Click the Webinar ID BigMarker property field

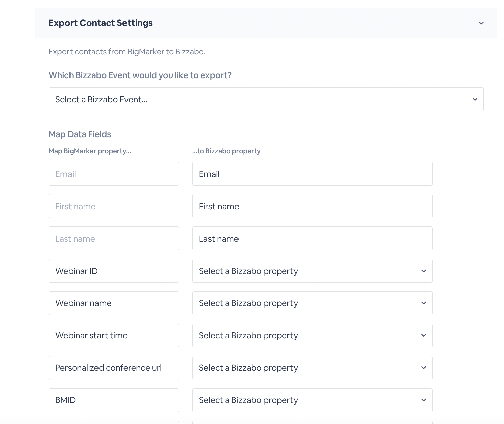coord(114,271)
